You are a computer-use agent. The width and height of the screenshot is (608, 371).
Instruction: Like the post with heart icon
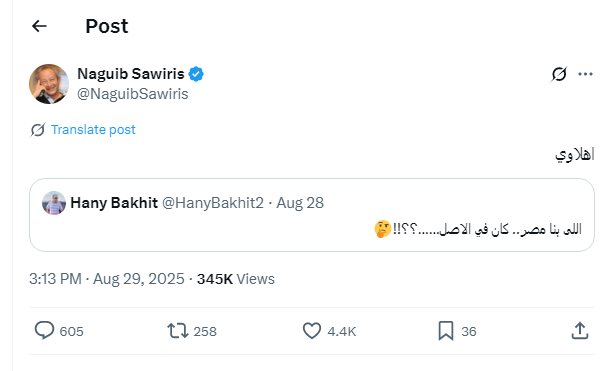[312, 331]
